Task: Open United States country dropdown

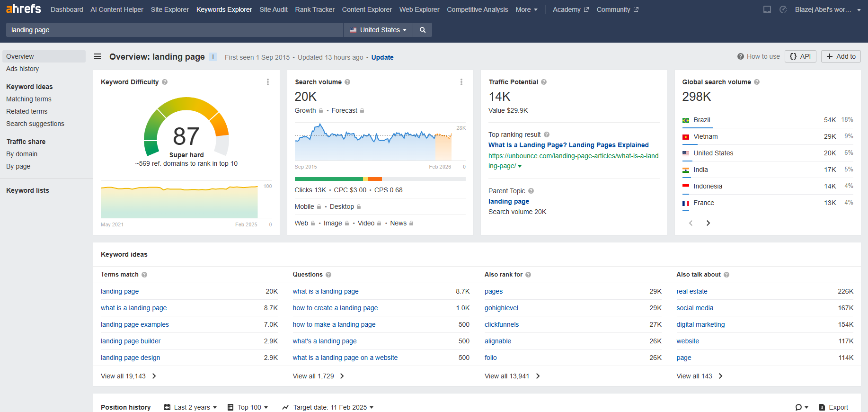Action: [x=378, y=30]
